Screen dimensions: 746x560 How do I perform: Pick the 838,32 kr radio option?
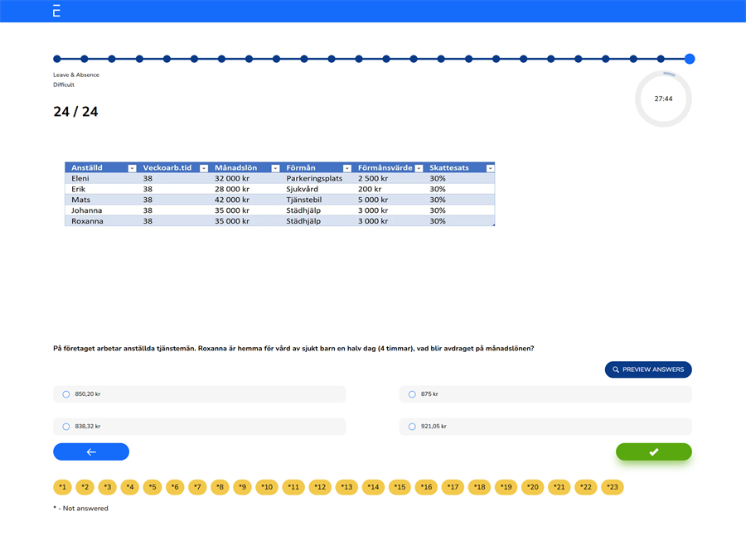pos(66,427)
